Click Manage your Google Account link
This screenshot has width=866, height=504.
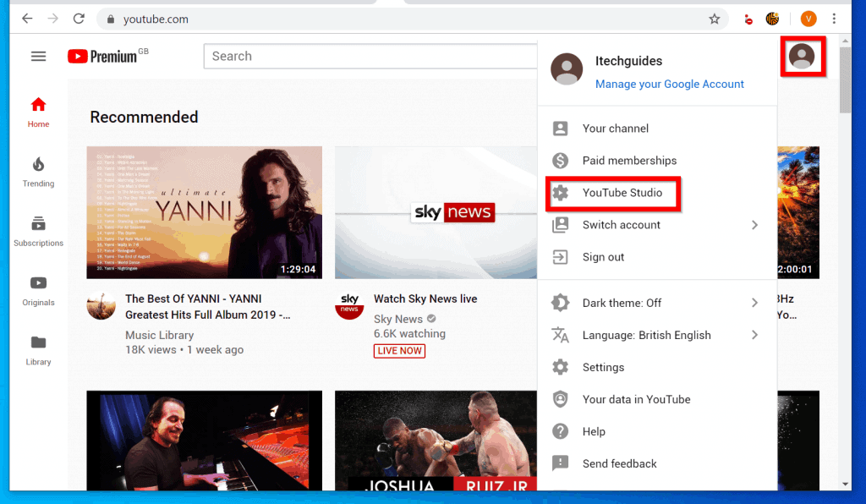point(670,84)
